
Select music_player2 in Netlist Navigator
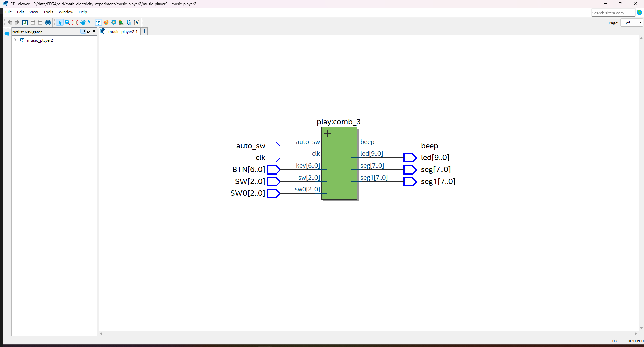(40, 40)
